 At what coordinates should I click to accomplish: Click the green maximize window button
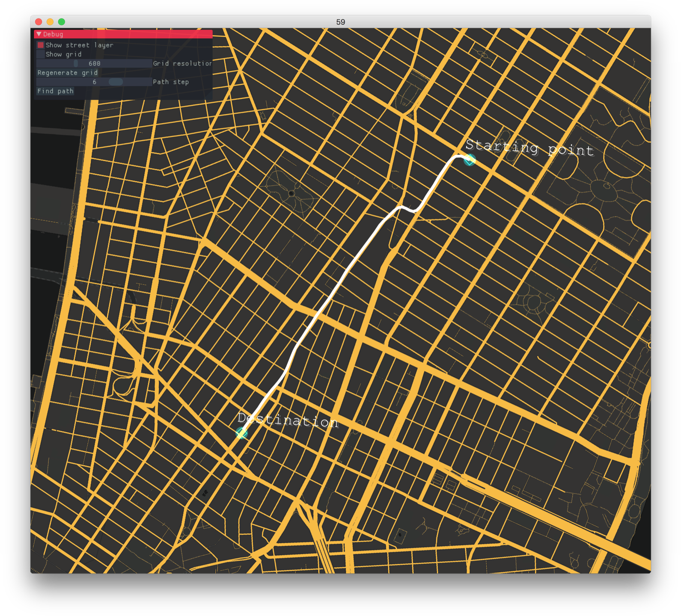click(62, 22)
